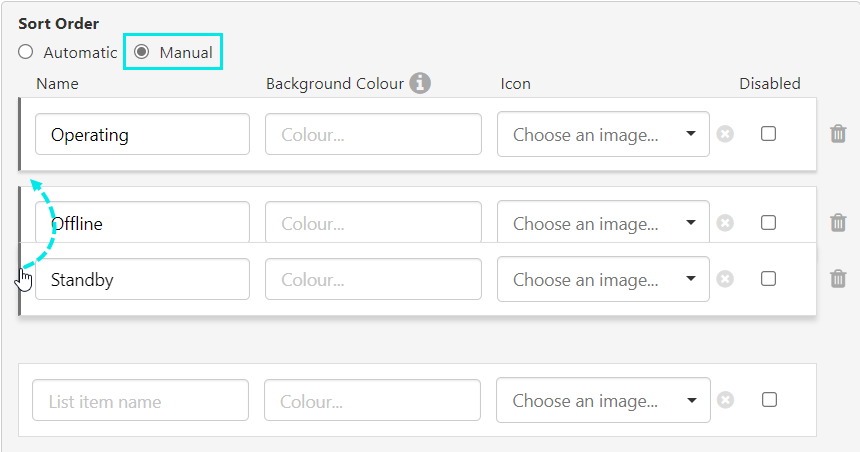Viewport: 860px width, 452px height.
Task: Click the Standby name field
Action: pos(142,279)
